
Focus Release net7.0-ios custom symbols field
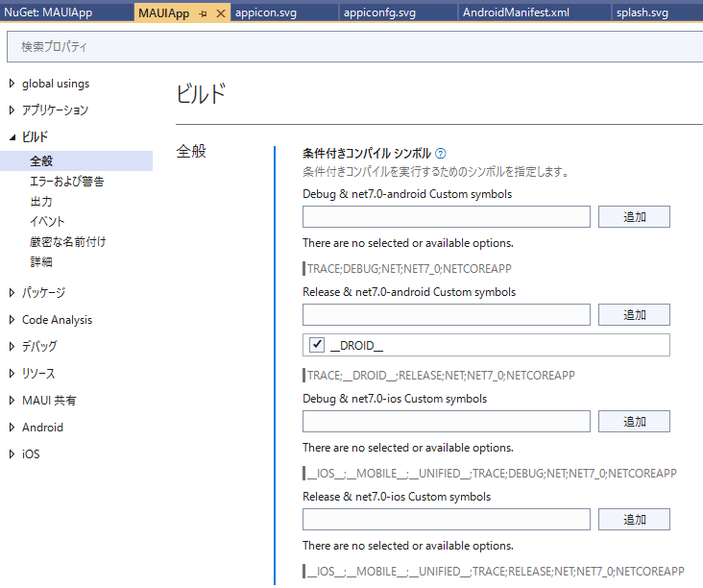(447, 519)
